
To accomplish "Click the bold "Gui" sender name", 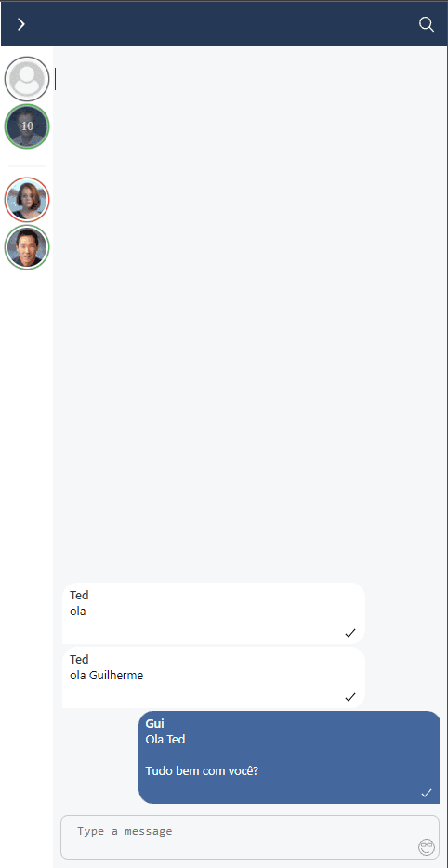I will (x=155, y=723).
